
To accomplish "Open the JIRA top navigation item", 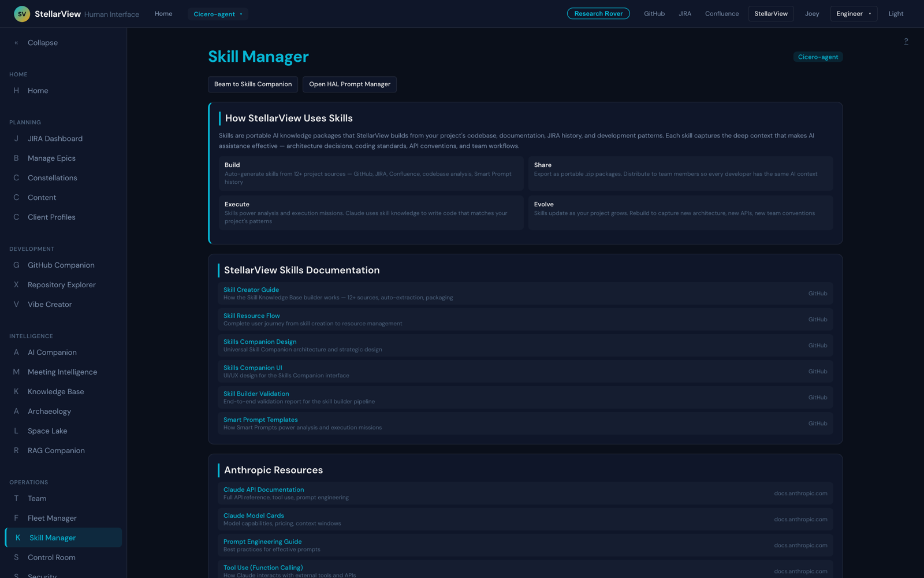I will pos(685,14).
